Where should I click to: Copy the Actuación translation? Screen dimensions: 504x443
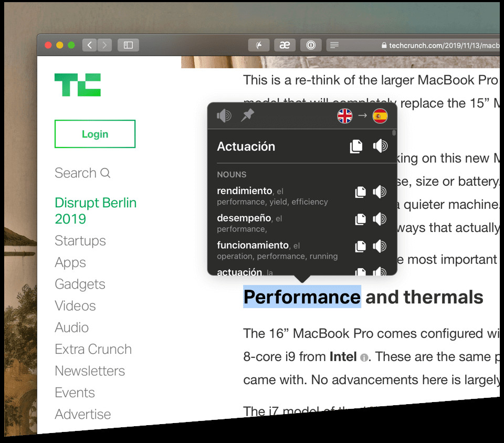click(x=356, y=146)
